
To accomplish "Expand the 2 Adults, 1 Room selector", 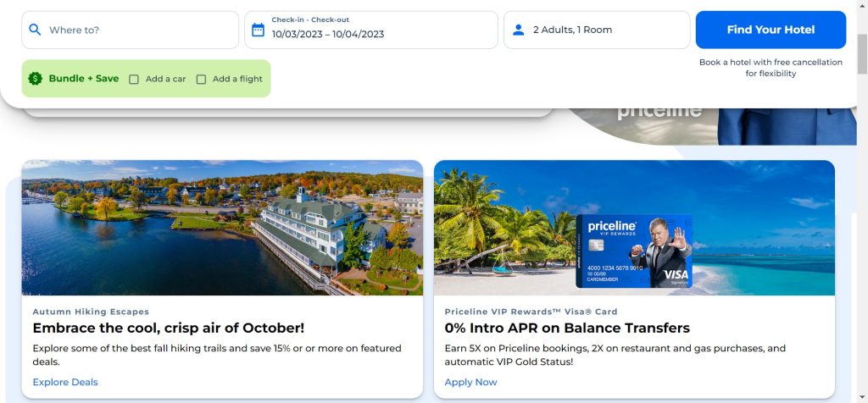I will pos(597,30).
